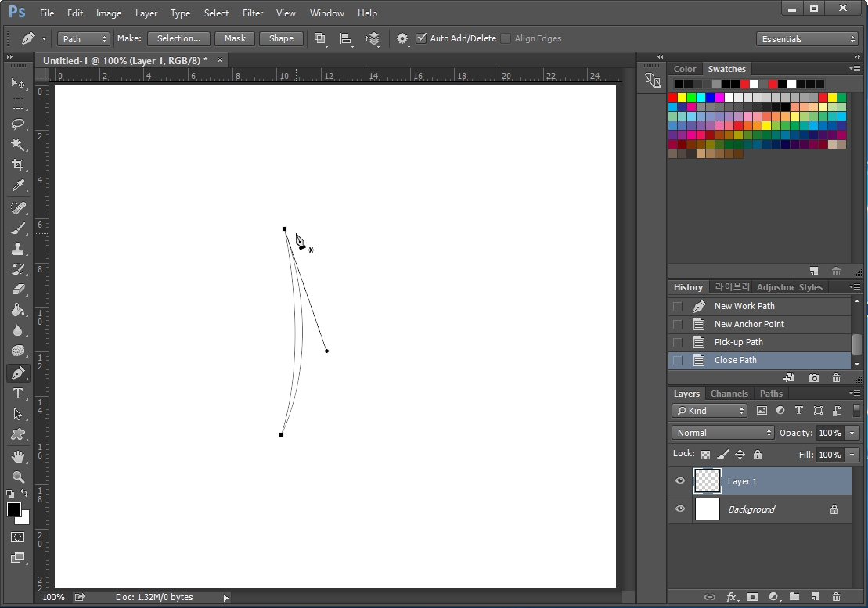Create new snapshot camera icon
The height and width of the screenshot is (608, 868).
click(814, 378)
